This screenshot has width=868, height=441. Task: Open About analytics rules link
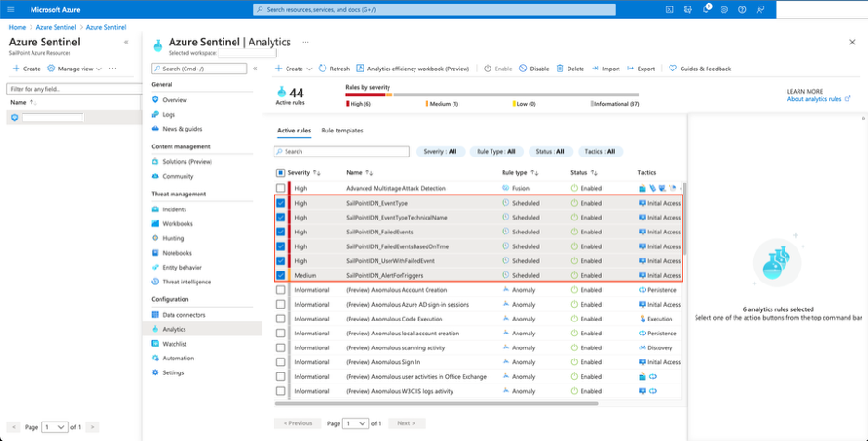point(819,99)
